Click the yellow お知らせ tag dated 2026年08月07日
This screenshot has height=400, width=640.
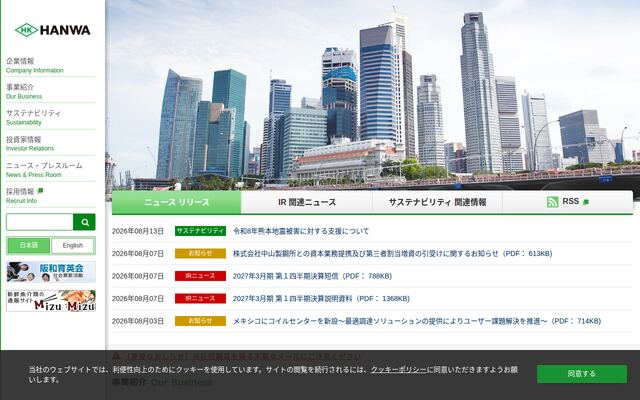coord(200,253)
